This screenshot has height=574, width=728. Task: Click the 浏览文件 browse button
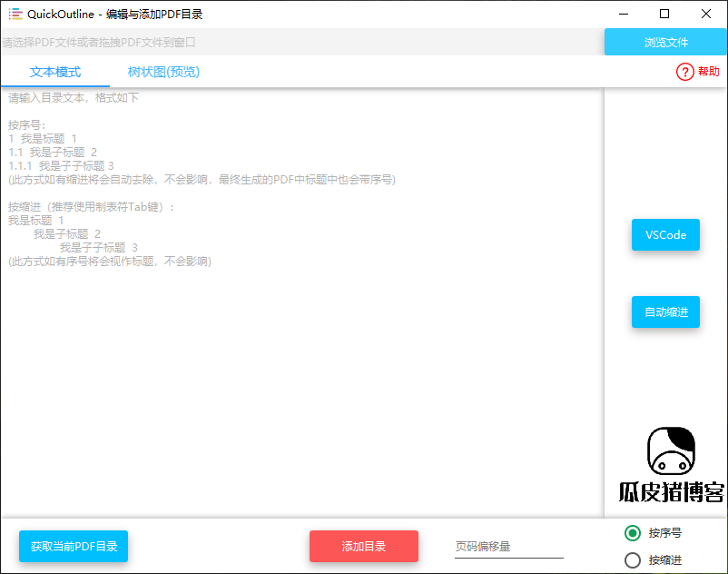click(665, 43)
